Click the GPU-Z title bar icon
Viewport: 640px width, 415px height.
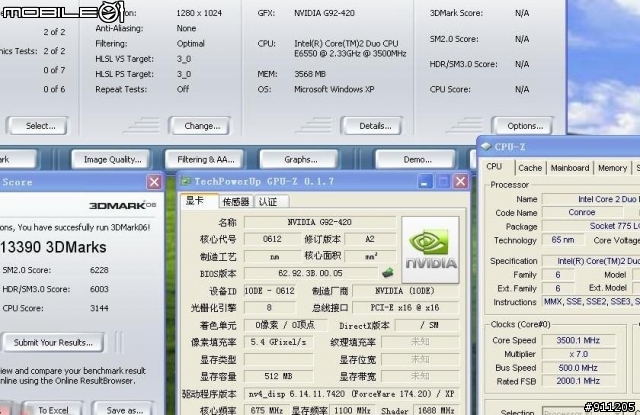click(186, 182)
